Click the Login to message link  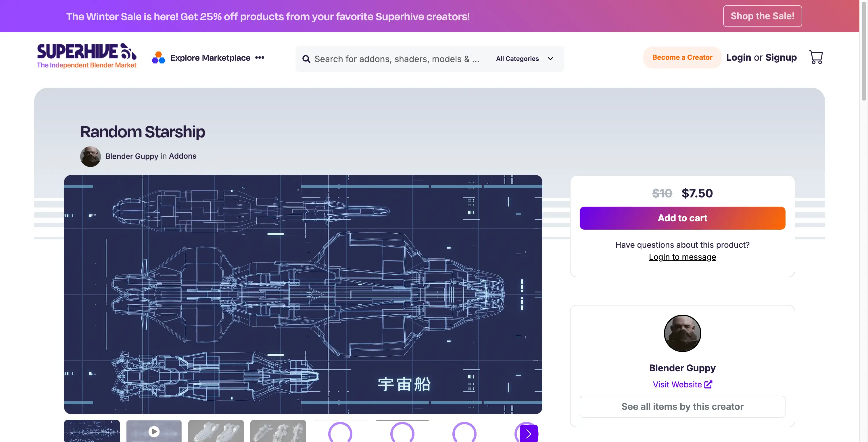682,256
